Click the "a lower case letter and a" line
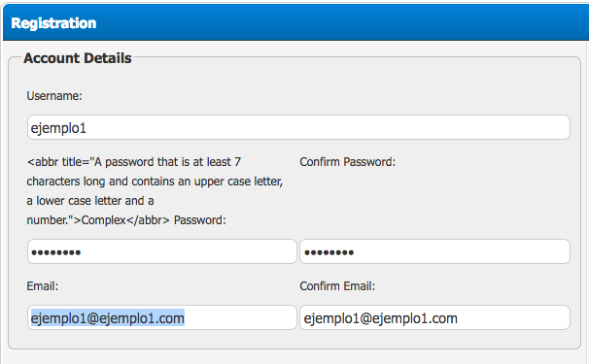Viewport: 589px width, 364px height. point(90,201)
